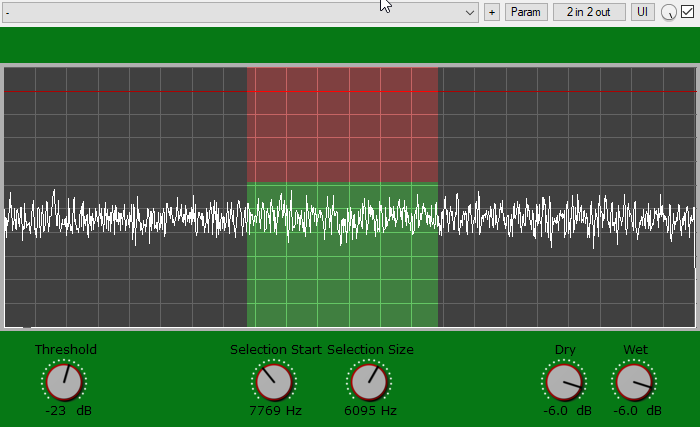Click the Dry level knob

point(564,381)
